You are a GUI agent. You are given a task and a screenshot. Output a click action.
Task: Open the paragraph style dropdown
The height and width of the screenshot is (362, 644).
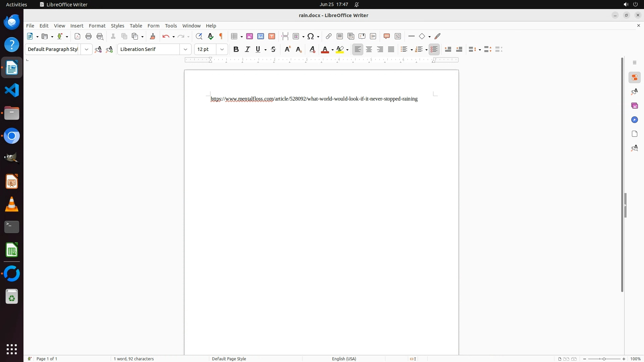87,50
